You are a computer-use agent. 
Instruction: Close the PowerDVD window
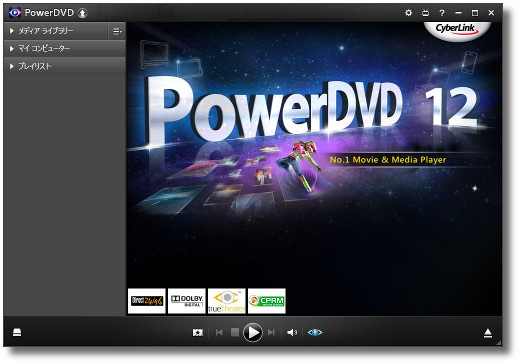(491, 13)
